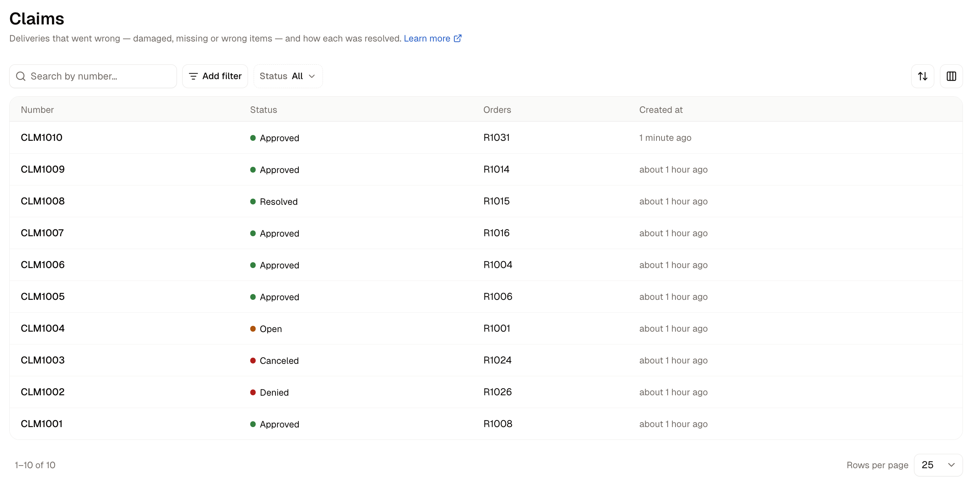Click the external link icon by Learn more
The image size is (980, 481).
pos(458,38)
